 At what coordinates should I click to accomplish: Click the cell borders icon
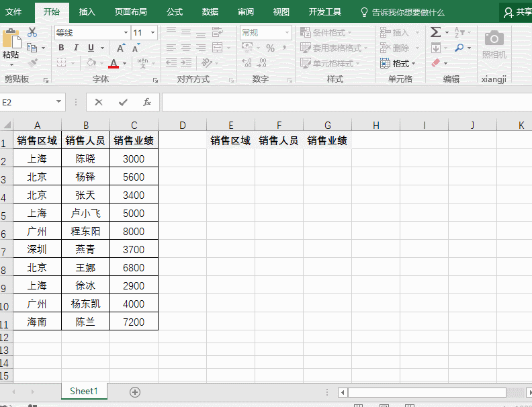click(x=61, y=63)
